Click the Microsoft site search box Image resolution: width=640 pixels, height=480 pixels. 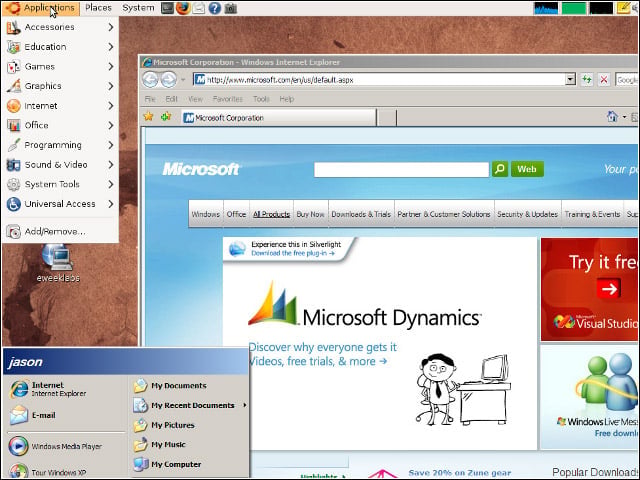(x=401, y=169)
